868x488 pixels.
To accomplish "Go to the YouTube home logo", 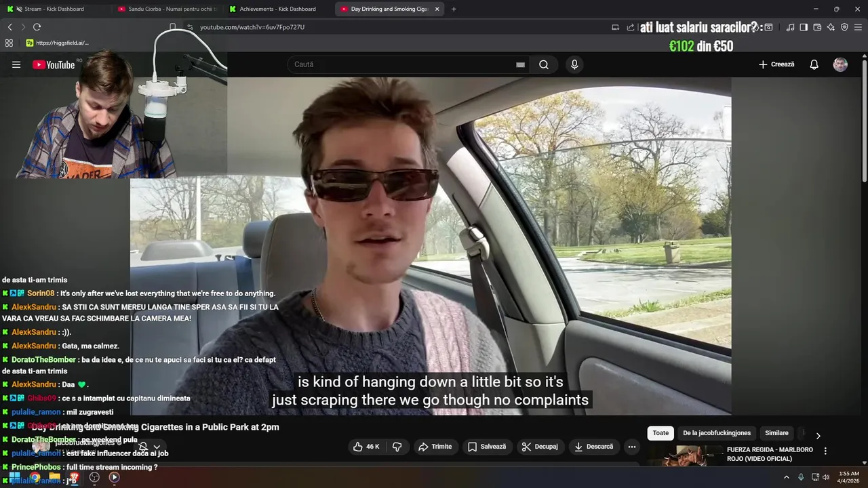I will click(54, 64).
